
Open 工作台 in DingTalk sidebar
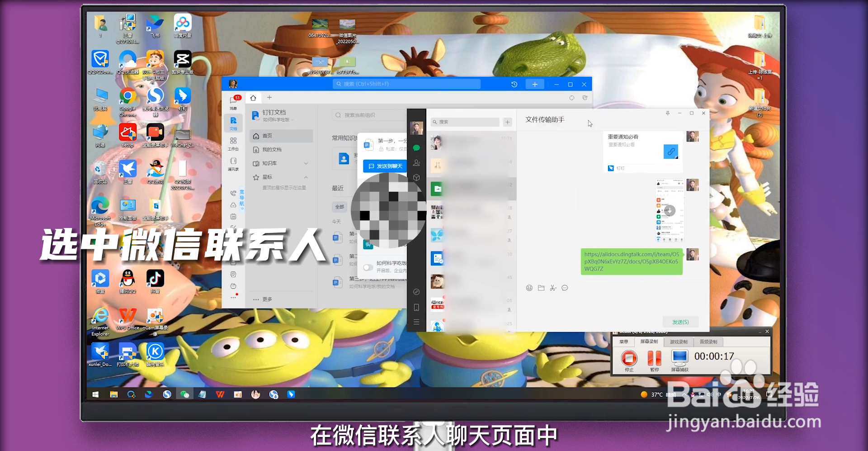click(x=233, y=144)
